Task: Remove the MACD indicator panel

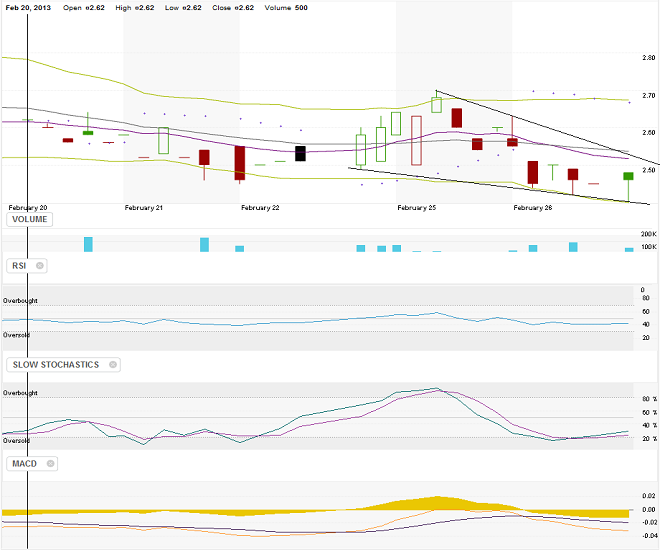Action: click(x=49, y=464)
